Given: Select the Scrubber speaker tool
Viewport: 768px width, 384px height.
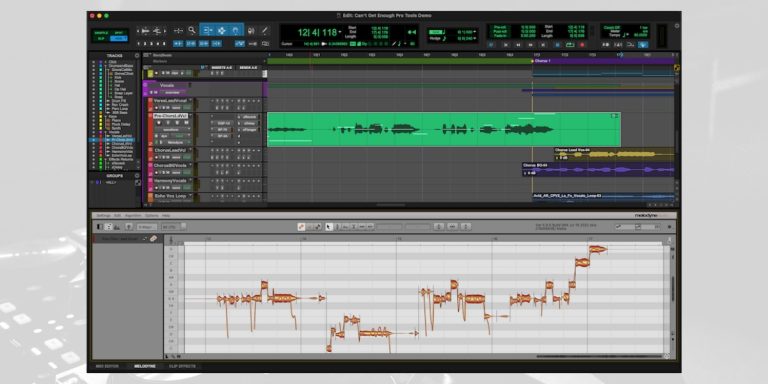Looking at the screenshot, I should point(251,30).
